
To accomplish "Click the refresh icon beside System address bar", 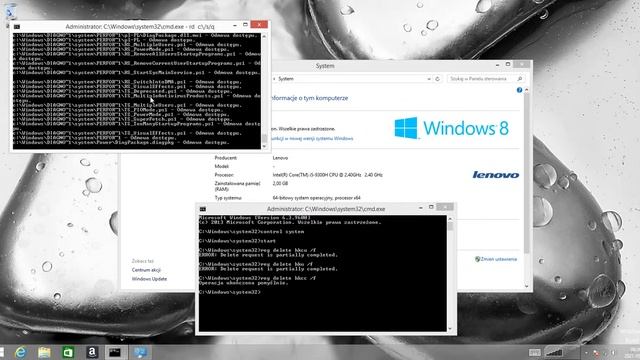I will click(x=438, y=79).
